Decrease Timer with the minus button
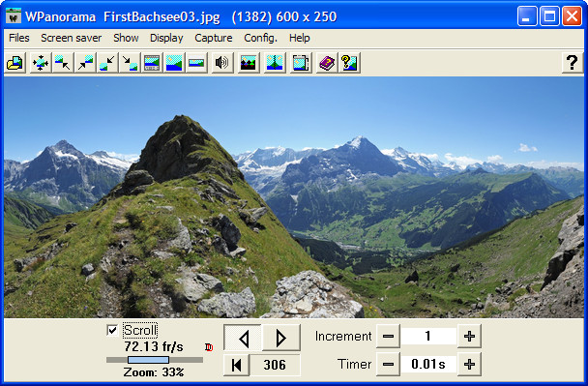The image size is (588, 386). pos(388,364)
